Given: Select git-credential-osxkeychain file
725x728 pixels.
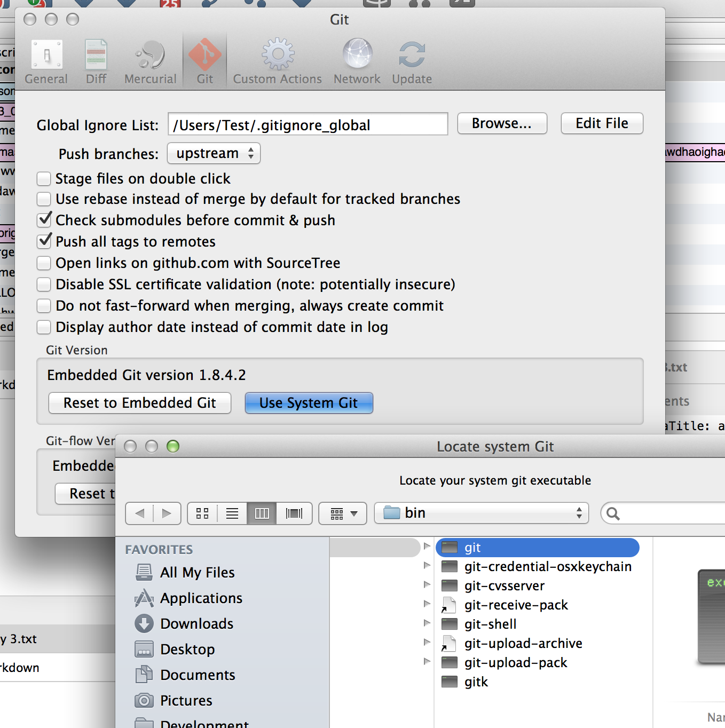Looking at the screenshot, I should tap(538, 567).
